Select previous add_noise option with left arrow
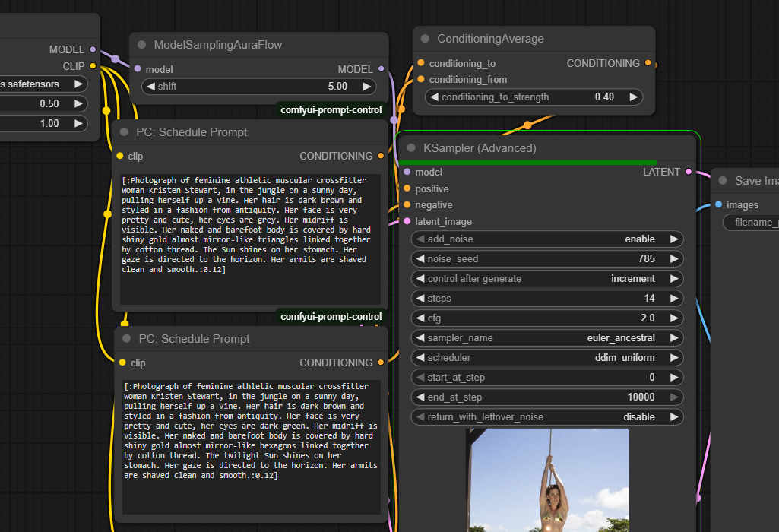The image size is (779, 532). coord(420,239)
